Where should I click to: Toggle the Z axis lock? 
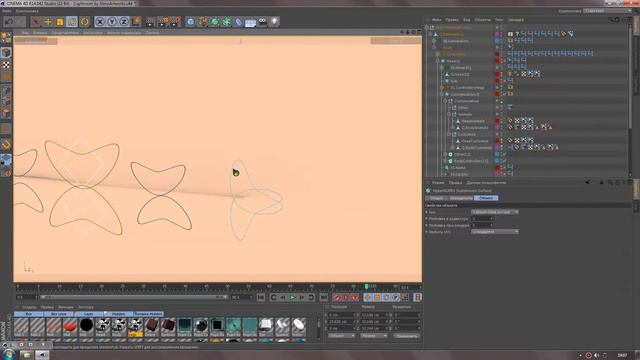(x=124, y=21)
